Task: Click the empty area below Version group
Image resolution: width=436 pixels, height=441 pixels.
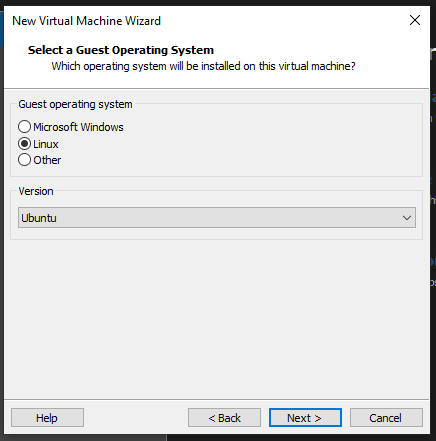Action: click(x=217, y=318)
